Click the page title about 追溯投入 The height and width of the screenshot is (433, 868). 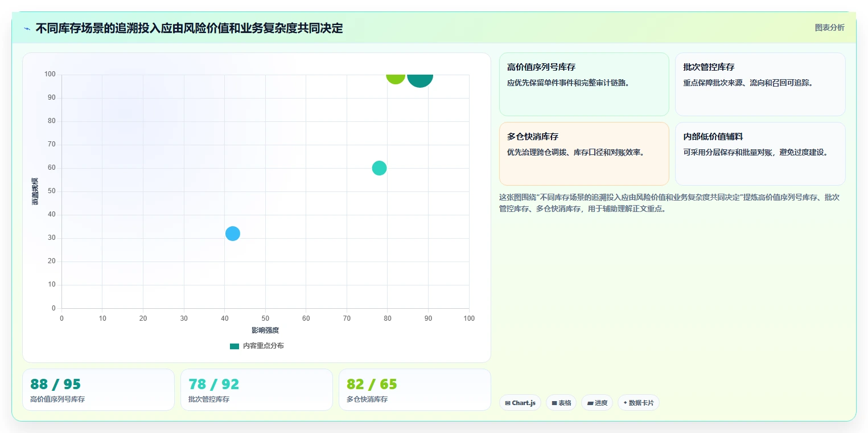190,28
